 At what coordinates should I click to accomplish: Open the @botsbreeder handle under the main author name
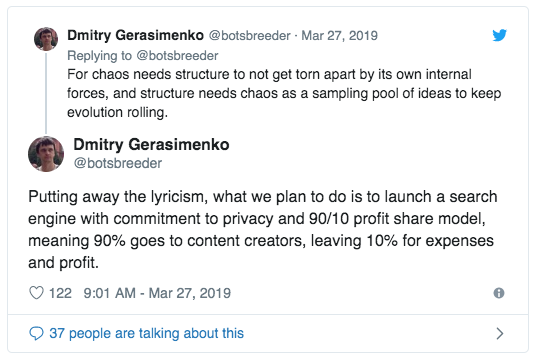118,163
